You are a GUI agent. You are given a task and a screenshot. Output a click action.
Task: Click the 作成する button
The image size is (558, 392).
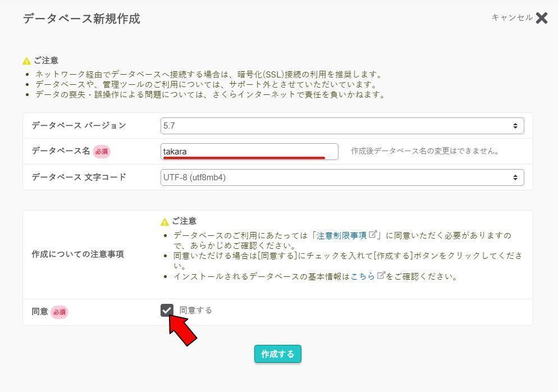277,354
